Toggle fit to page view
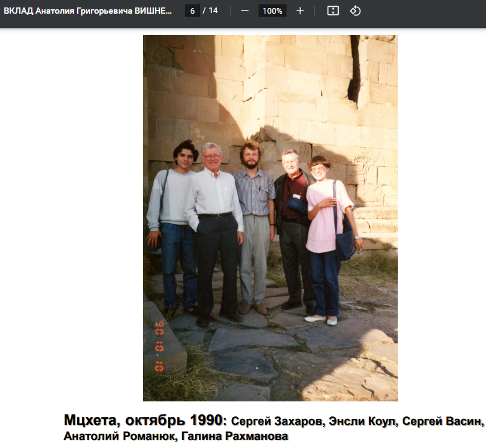The image size is (486, 448). [333, 11]
